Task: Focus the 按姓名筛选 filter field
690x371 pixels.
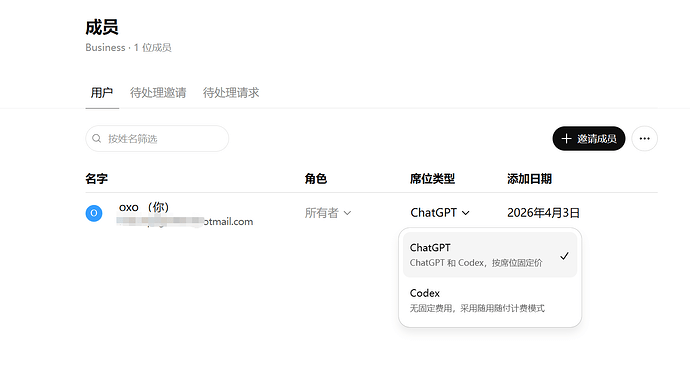Action: tap(157, 139)
